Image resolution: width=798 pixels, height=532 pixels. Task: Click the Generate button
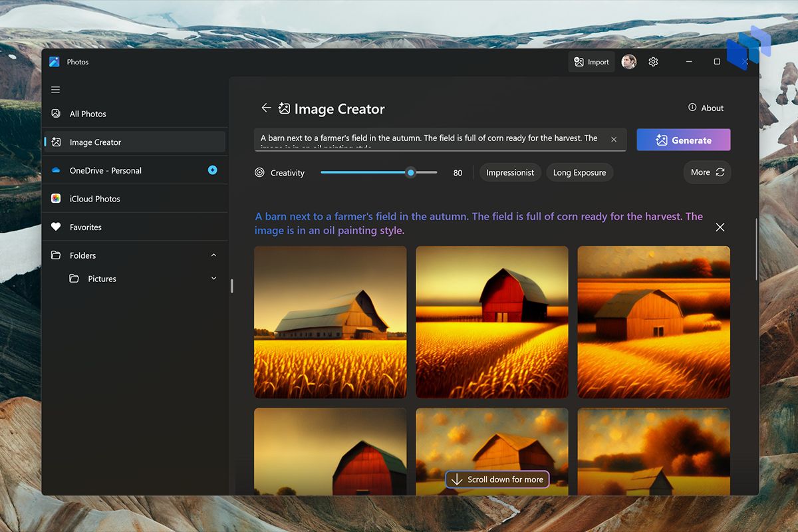coord(684,140)
